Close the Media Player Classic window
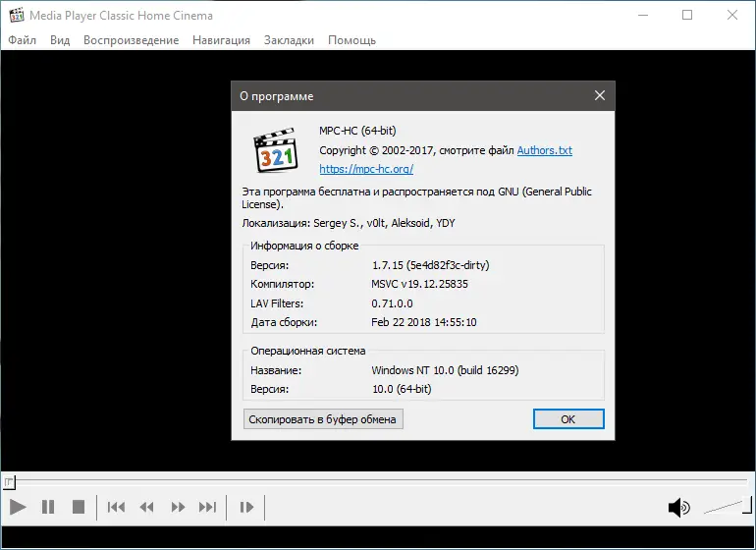This screenshot has width=756, height=550. tap(731, 15)
